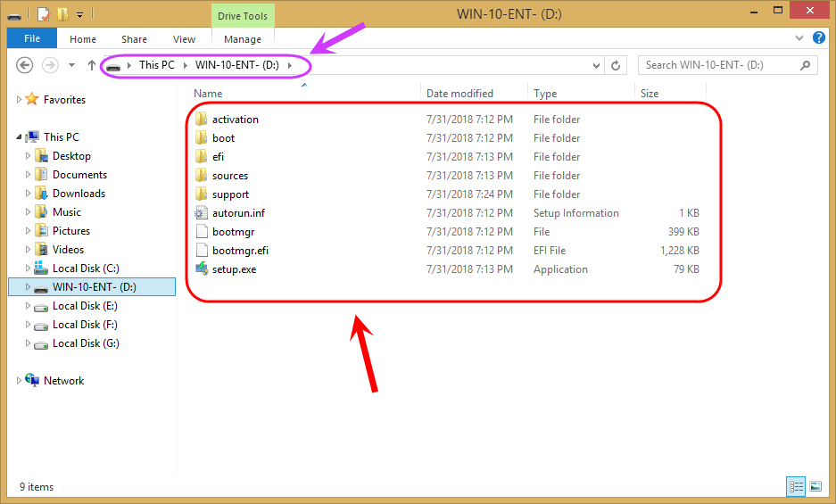
Task: Click the Favorites star icon
Action: click(32, 99)
